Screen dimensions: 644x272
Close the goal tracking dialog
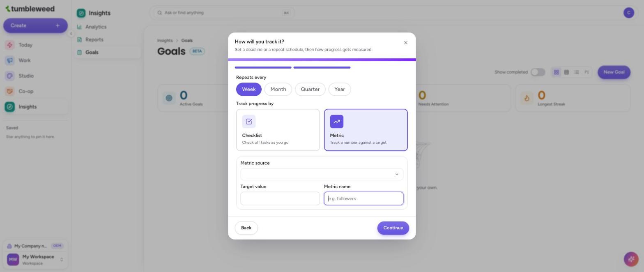click(406, 43)
